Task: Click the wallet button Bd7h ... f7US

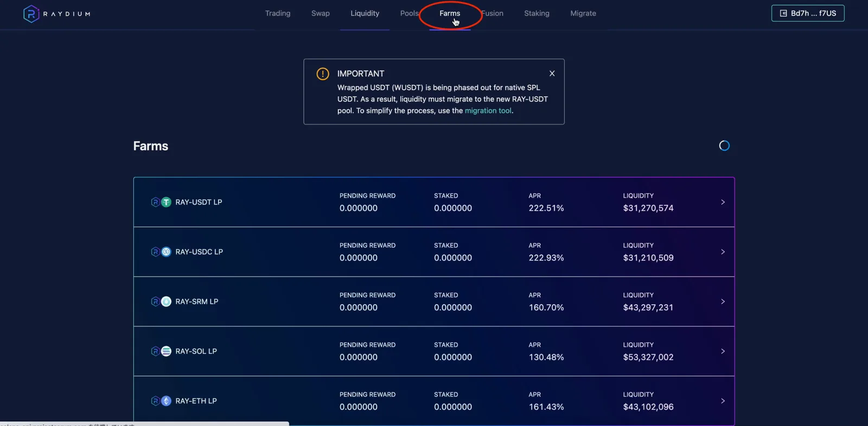Action: tap(808, 13)
